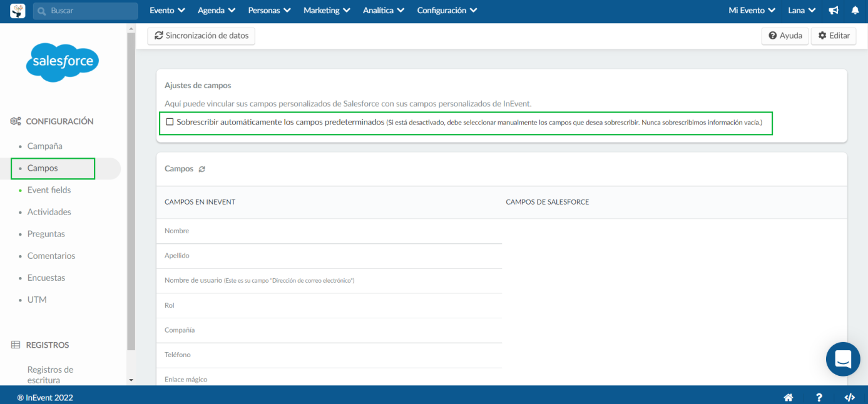Click the magnifier icon in the search box

(x=42, y=11)
